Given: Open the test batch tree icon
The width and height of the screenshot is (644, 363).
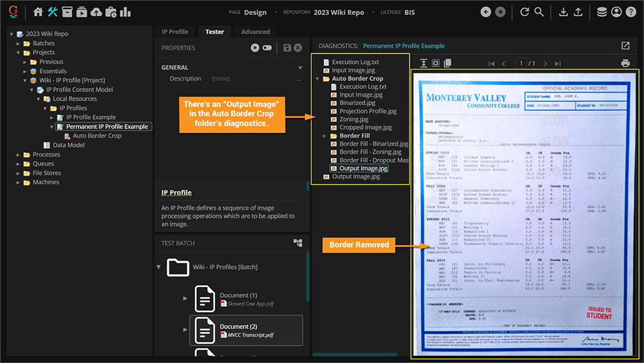Looking at the screenshot, I should click(298, 243).
